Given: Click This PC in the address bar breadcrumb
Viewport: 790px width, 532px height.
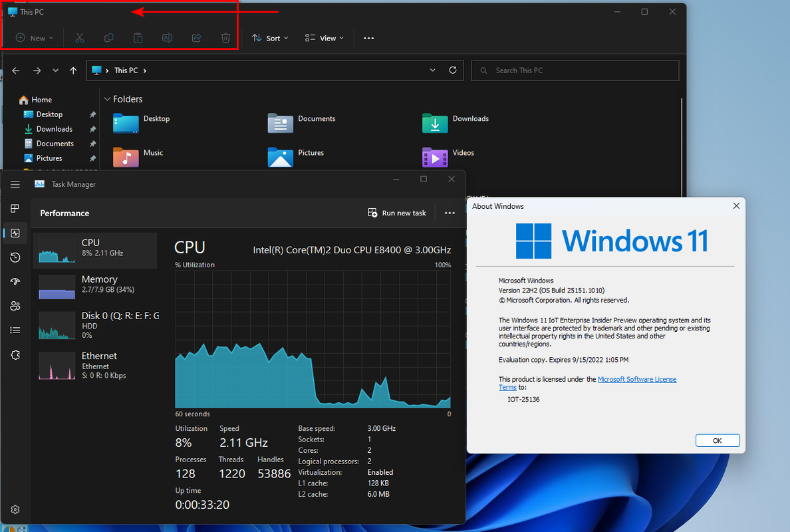Looking at the screenshot, I should pos(126,70).
